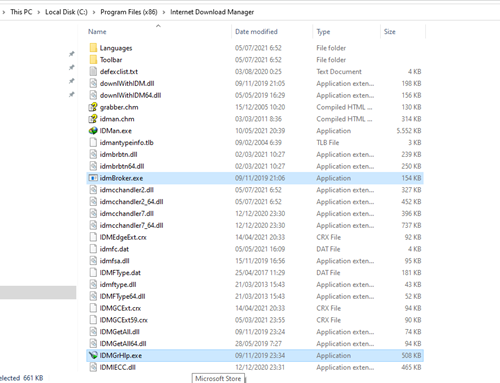Click the IDMGCExt.crx file icon
The image size is (500, 383).
coord(93,308)
